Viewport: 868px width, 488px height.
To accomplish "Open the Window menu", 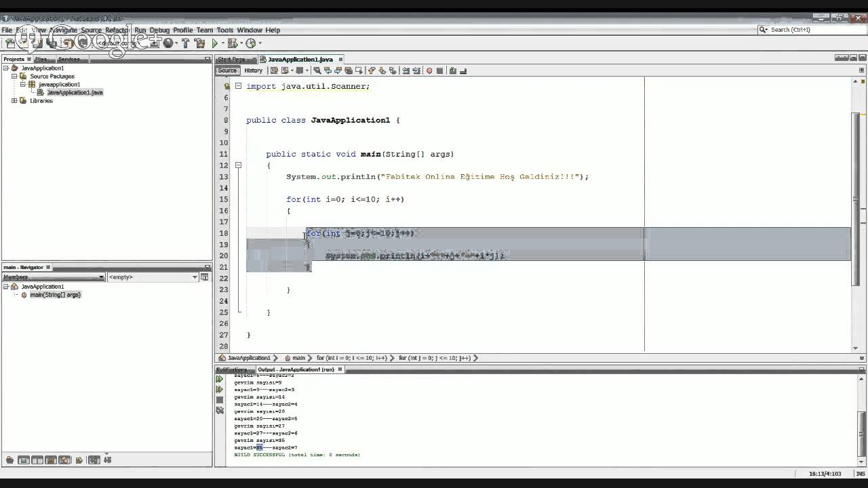I will [x=250, y=30].
